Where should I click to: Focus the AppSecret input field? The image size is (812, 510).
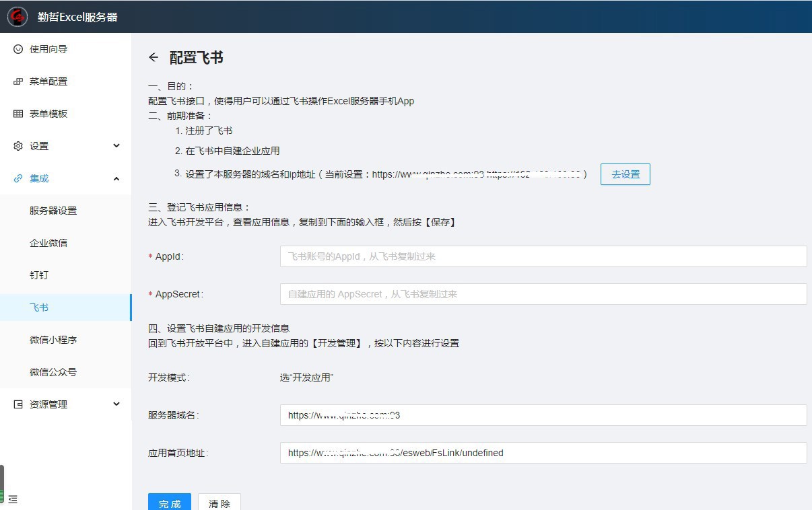click(x=543, y=294)
